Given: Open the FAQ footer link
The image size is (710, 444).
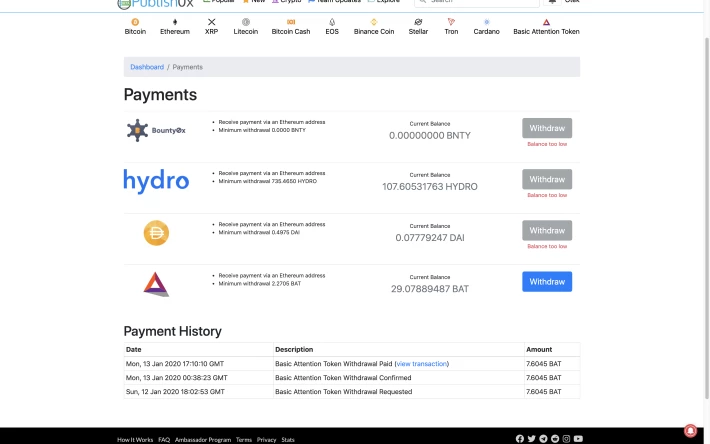Looking at the screenshot, I should pos(164,439).
